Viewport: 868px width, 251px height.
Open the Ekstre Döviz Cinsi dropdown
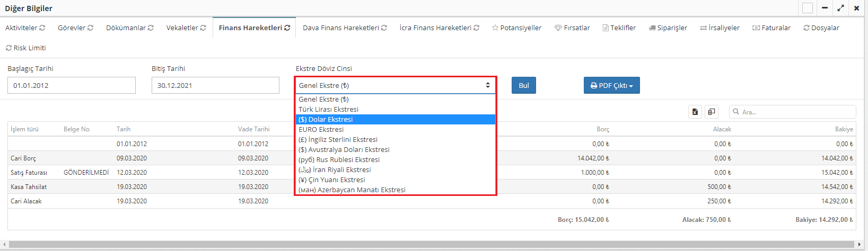pyautogui.click(x=395, y=85)
